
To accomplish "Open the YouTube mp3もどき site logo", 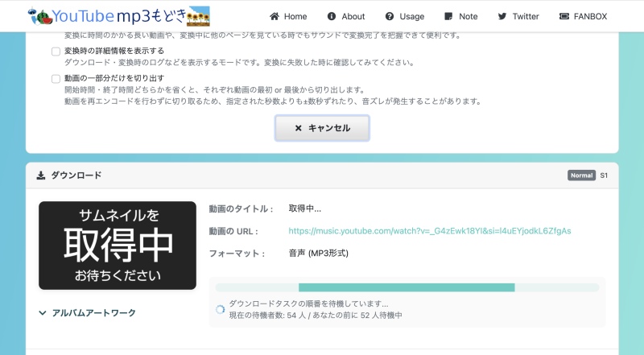I will (118, 16).
